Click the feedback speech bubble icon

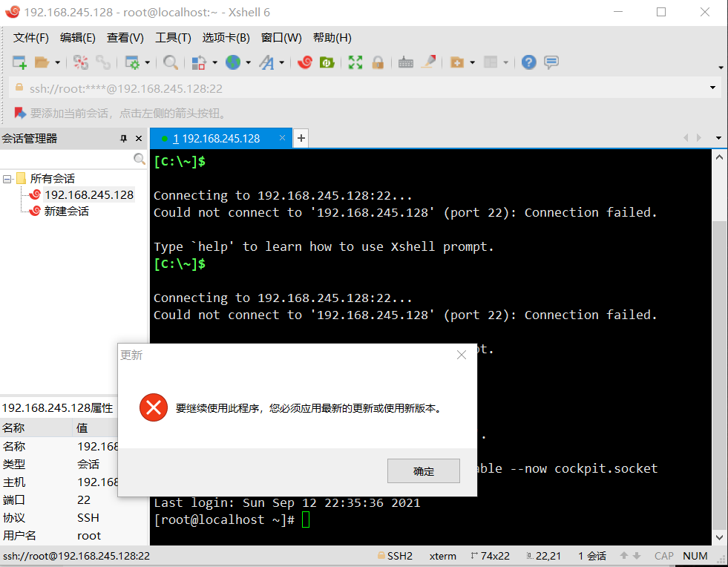point(551,62)
